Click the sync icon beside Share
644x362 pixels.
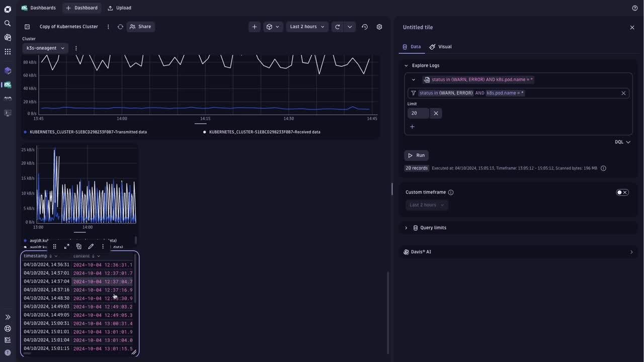pyautogui.click(x=120, y=27)
